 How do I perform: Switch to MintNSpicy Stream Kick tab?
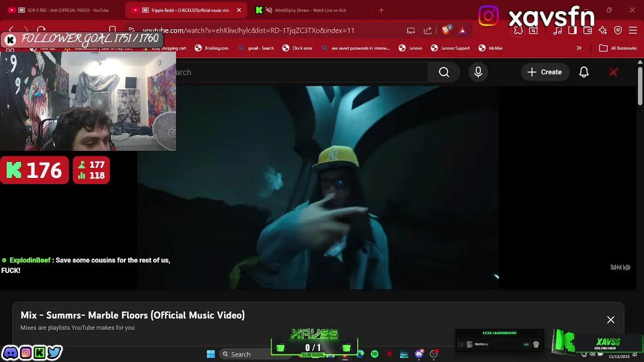coord(309,10)
